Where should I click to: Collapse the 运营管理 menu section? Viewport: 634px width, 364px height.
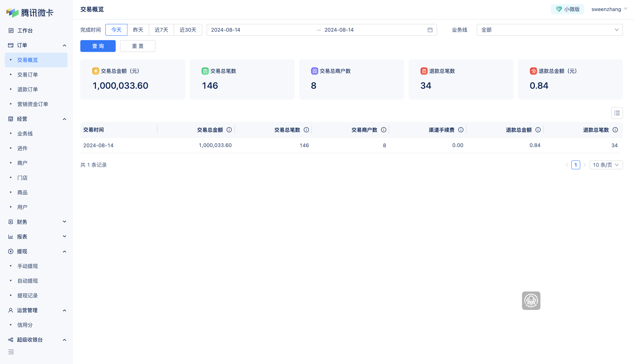(64, 310)
